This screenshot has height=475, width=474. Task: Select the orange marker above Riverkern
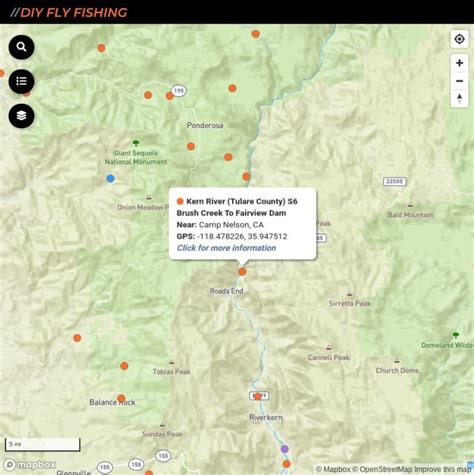258,396
